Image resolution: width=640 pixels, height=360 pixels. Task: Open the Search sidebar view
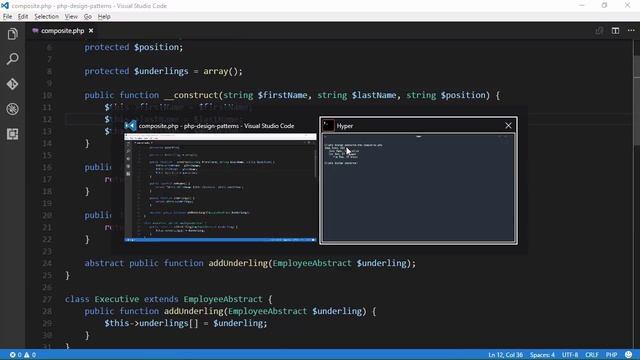pos(12,59)
